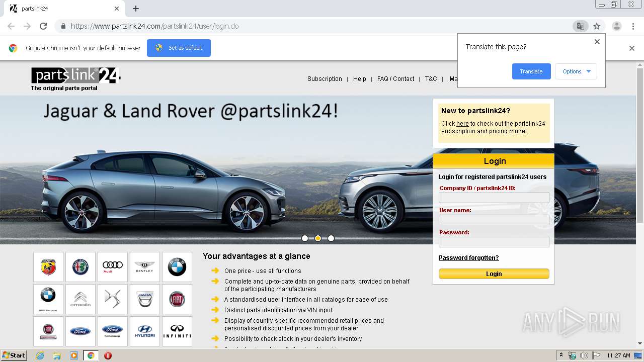
Task: Close the translate popup
Action: (x=597, y=42)
